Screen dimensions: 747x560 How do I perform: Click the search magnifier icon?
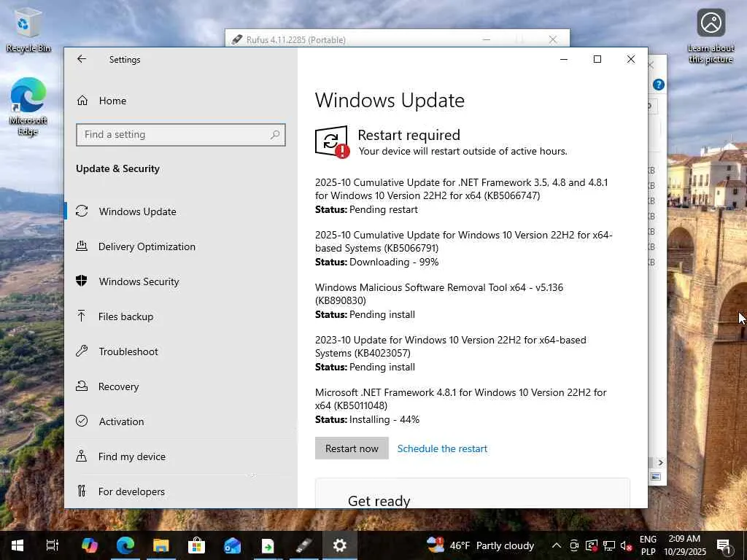(x=275, y=135)
